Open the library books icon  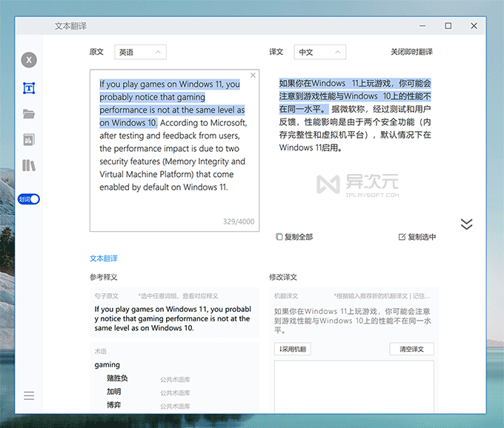[29, 165]
